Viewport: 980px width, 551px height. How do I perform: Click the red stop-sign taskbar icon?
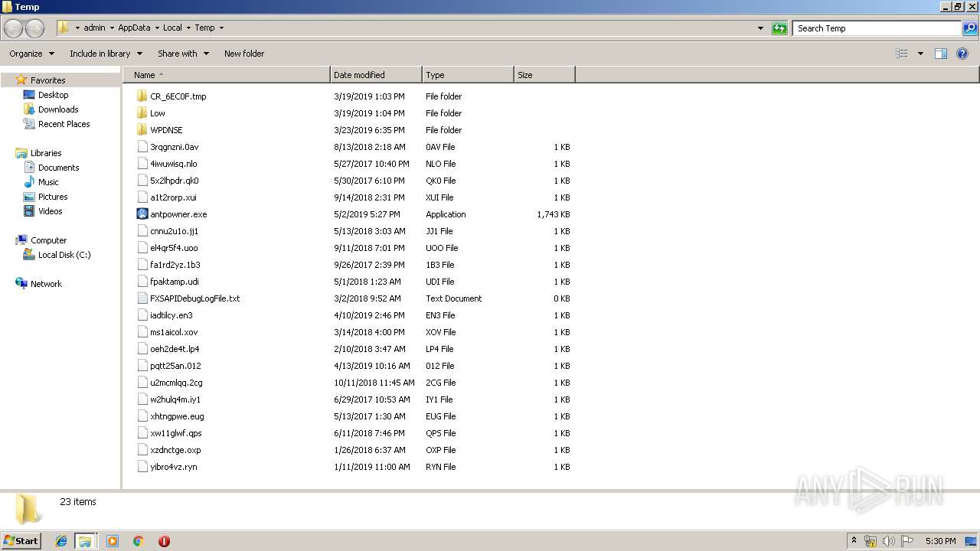click(x=164, y=541)
